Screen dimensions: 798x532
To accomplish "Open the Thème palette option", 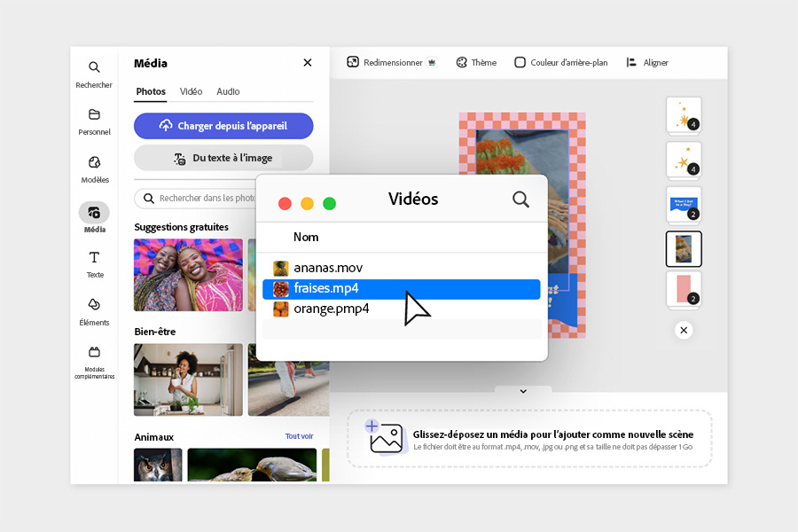I will coord(476,63).
